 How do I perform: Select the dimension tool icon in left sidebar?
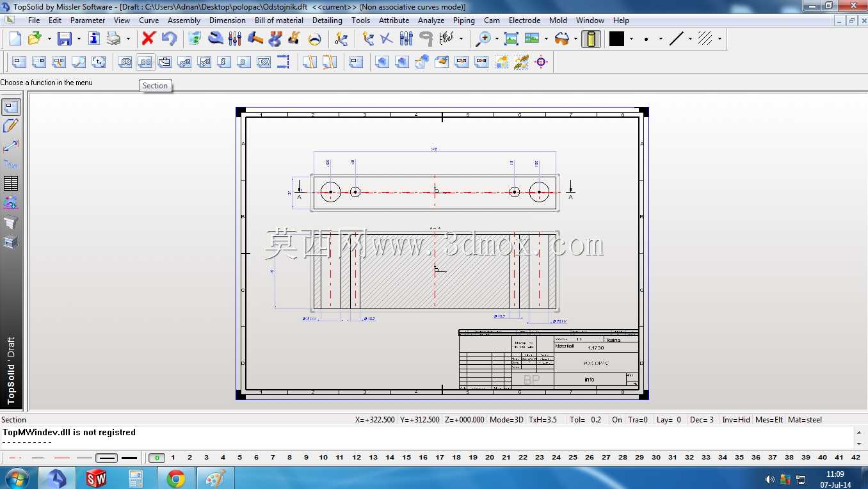click(x=11, y=145)
